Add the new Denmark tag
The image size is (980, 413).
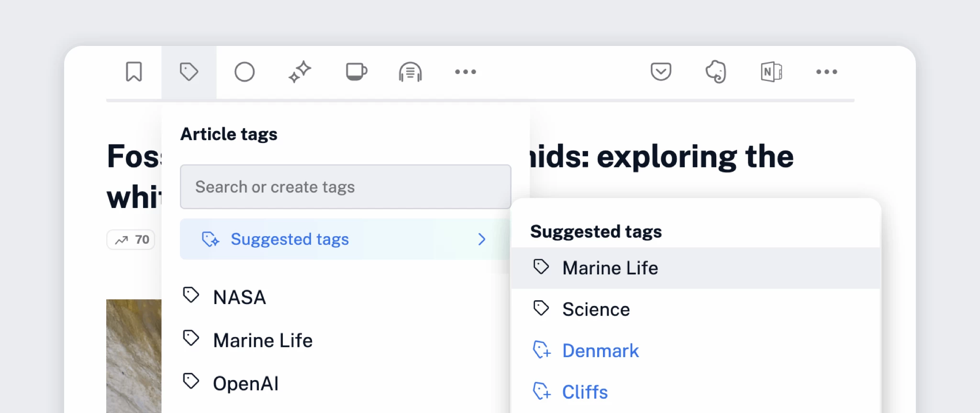click(600, 351)
